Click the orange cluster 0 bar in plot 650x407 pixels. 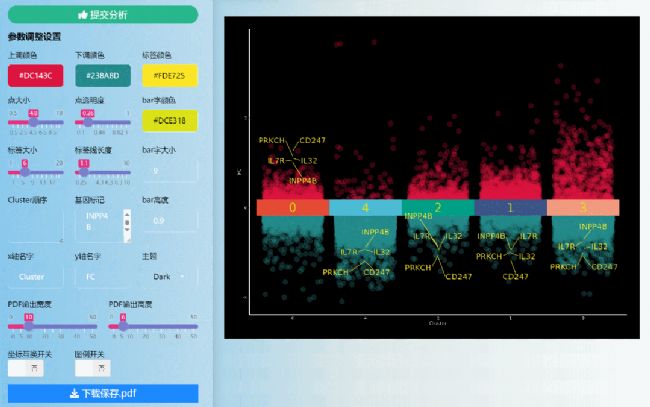click(292, 208)
